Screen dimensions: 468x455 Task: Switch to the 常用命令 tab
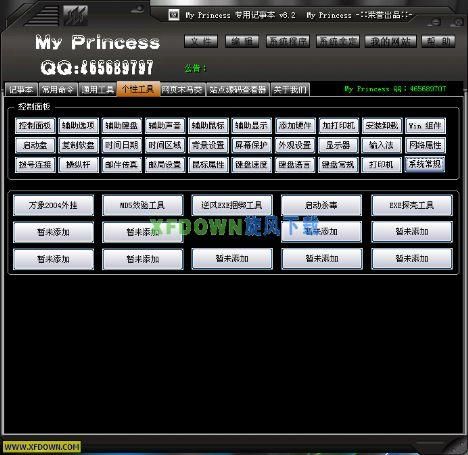[x=58, y=89]
